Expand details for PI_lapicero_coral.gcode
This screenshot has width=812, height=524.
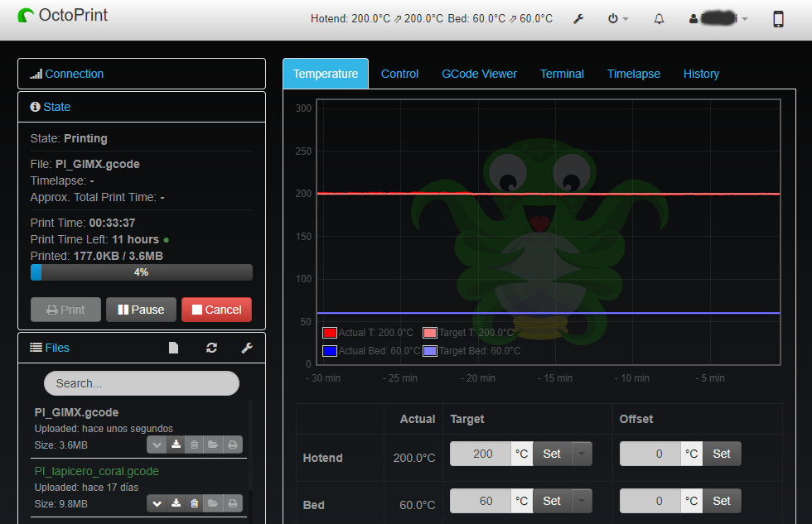point(157,503)
